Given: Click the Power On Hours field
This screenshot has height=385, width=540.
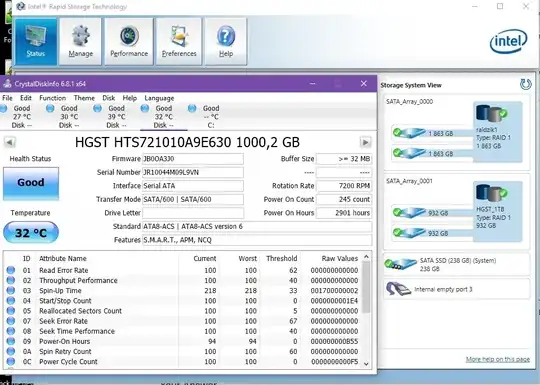Looking at the screenshot, I should click(x=344, y=213).
